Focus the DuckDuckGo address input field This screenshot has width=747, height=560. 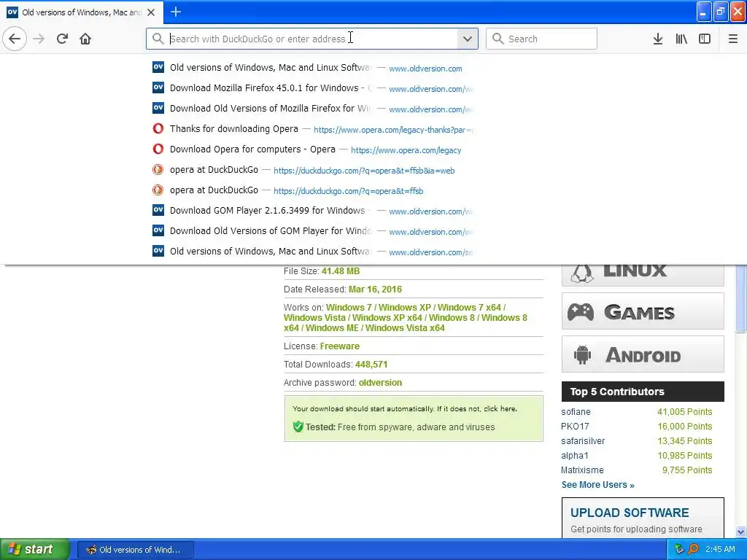click(x=312, y=39)
